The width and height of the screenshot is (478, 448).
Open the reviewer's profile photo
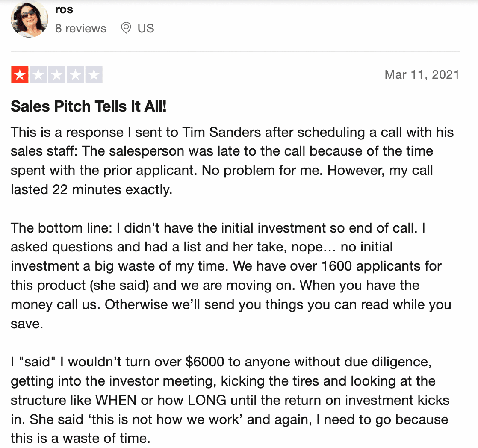tap(29, 19)
